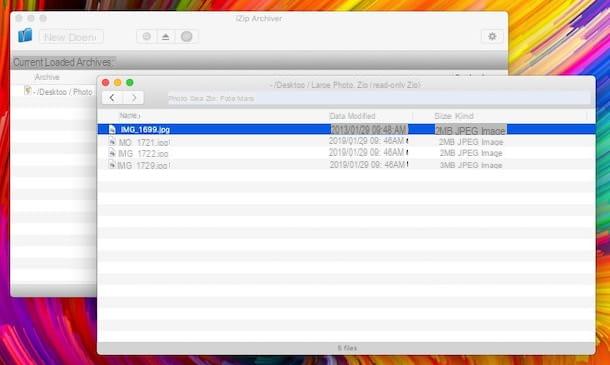Sort by the Kind column header

pyautogui.click(x=464, y=116)
